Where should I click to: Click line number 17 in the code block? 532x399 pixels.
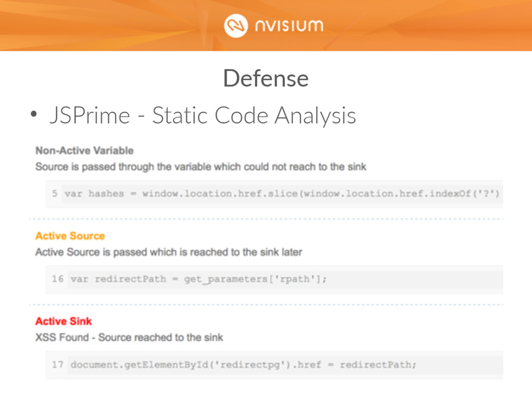pyautogui.click(x=57, y=364)
